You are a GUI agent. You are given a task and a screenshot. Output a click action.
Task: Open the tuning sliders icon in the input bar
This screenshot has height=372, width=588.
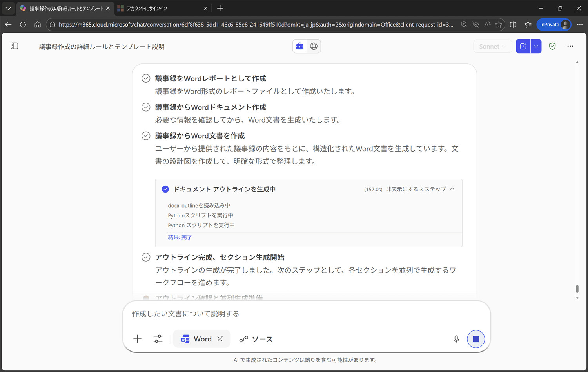click(x=158, y=339)
